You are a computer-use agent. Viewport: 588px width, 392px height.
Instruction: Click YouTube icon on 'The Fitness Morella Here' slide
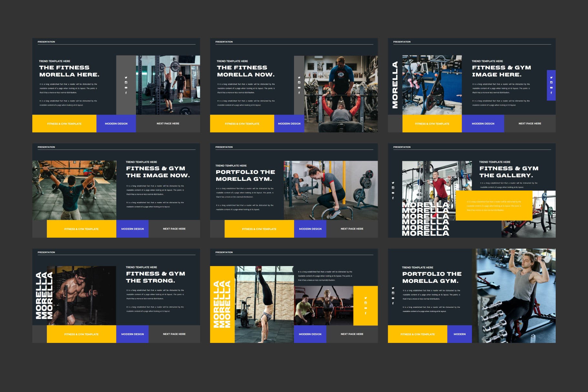tap(126, 88)
